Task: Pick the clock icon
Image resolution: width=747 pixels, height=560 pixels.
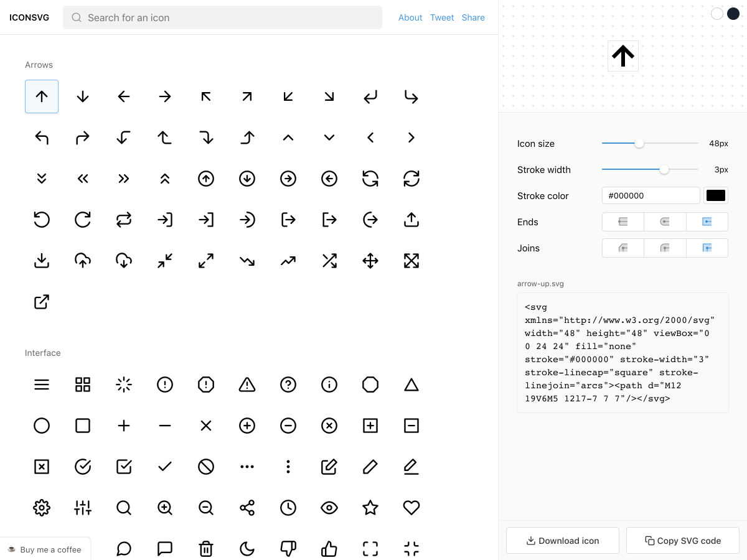Action: [x=288, y=508]
